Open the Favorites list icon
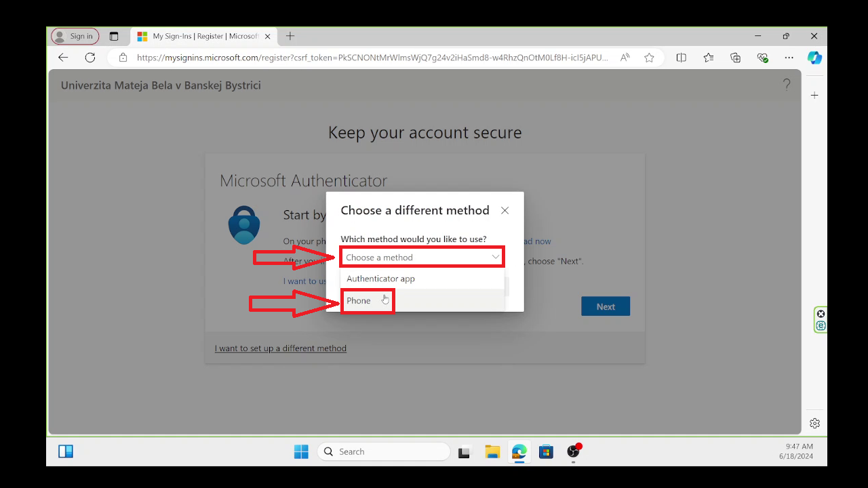The image size is (868, 488). coord(709,58)
